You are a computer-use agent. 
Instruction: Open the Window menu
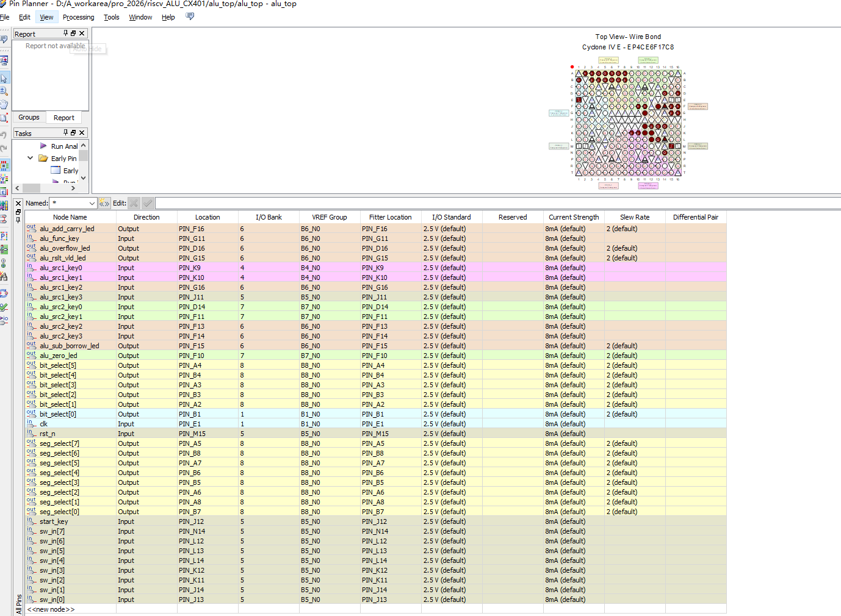140,17
